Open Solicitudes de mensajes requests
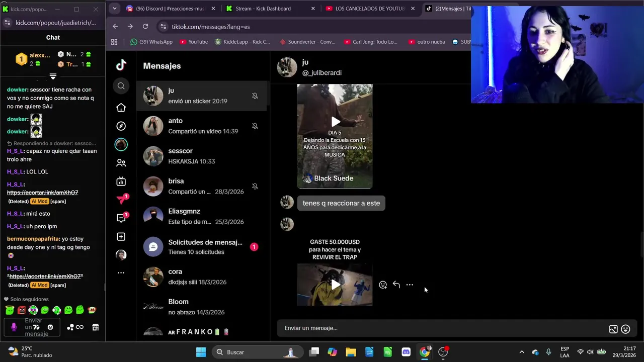The image size is (644, 362). (201, 247)
